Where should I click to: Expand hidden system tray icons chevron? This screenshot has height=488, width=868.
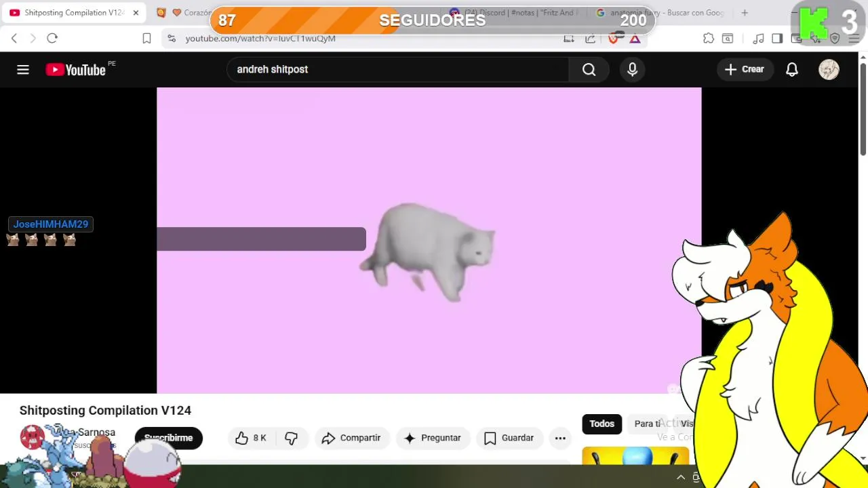[x=681, y=477]
